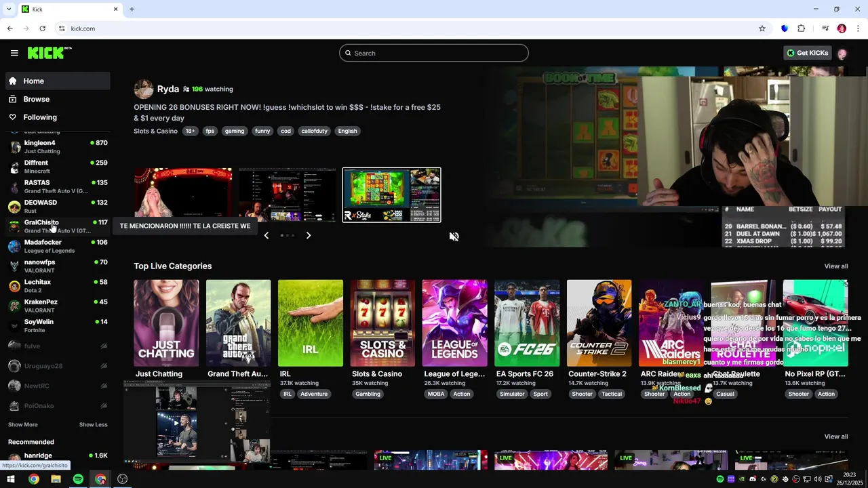The height and width of the screenshot is (488, 868).
Task: Open Lechitax Dota 2 channel
Action: (x=58, y=286)
